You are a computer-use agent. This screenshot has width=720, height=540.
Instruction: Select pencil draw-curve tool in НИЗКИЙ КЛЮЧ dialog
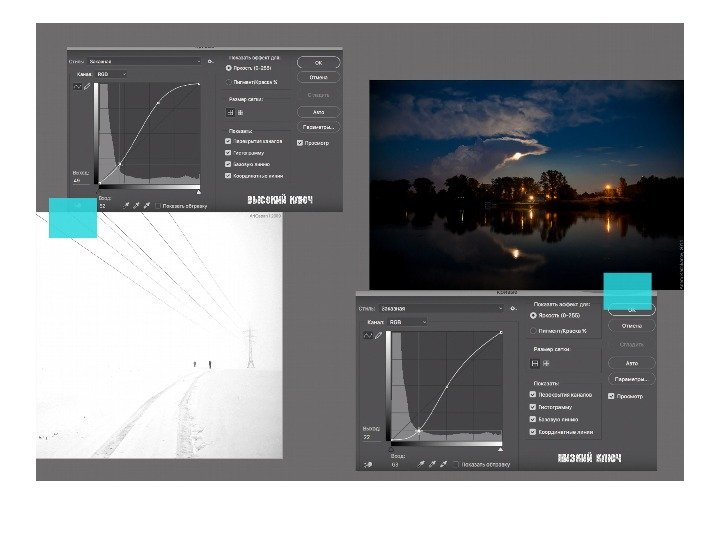pos(379,336)
